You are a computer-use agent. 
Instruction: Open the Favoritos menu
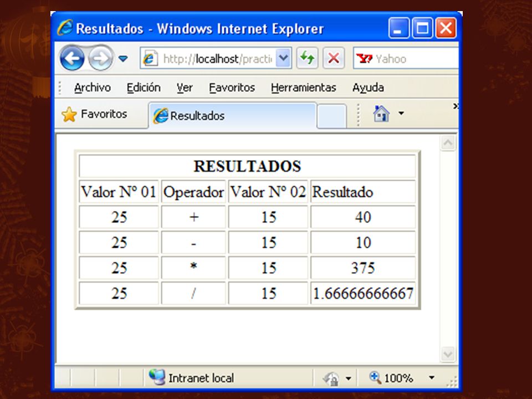tap(232, 88)
